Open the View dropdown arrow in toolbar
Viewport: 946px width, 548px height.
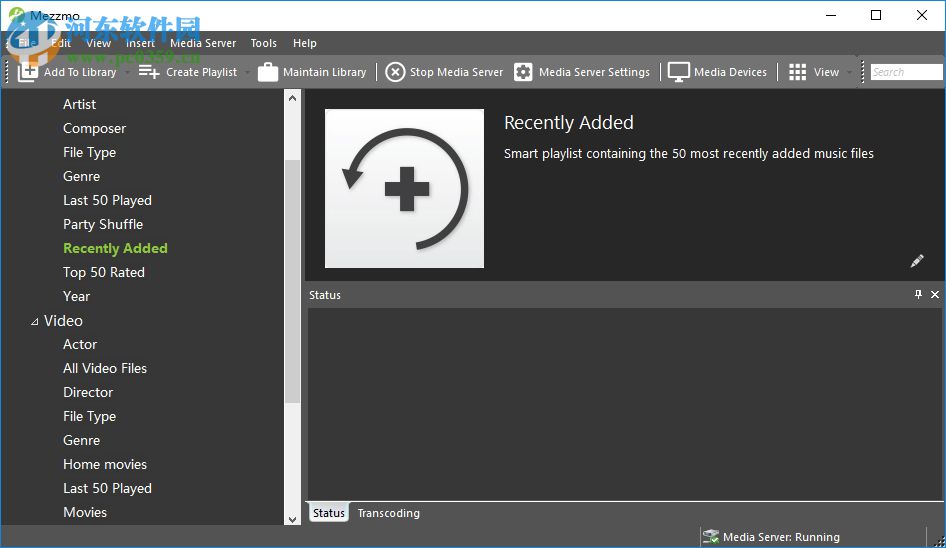coord(850,72)
